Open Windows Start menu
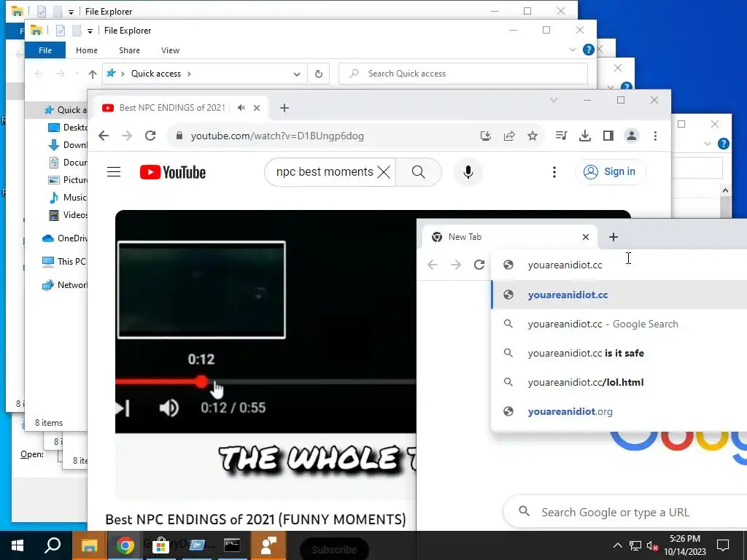Screen dimensions: 747x560 (18, 545)
